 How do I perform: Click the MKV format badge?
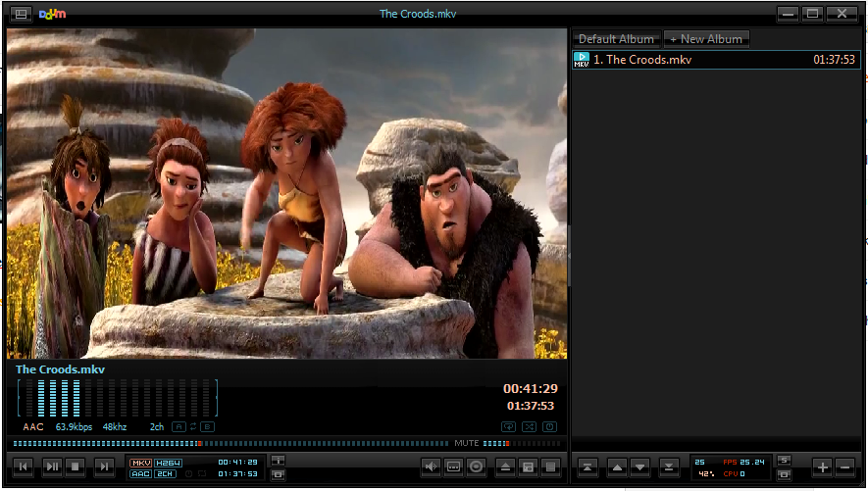tap(140, 463)
